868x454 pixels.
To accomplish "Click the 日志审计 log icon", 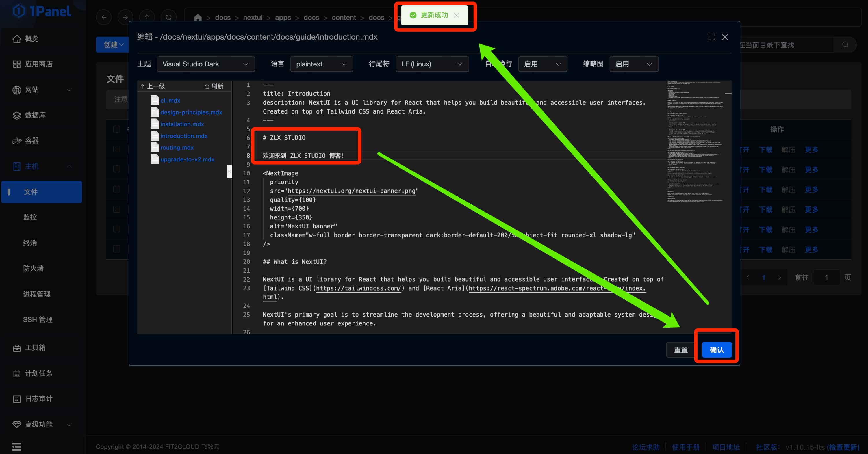I will click(x=16, y=399).
